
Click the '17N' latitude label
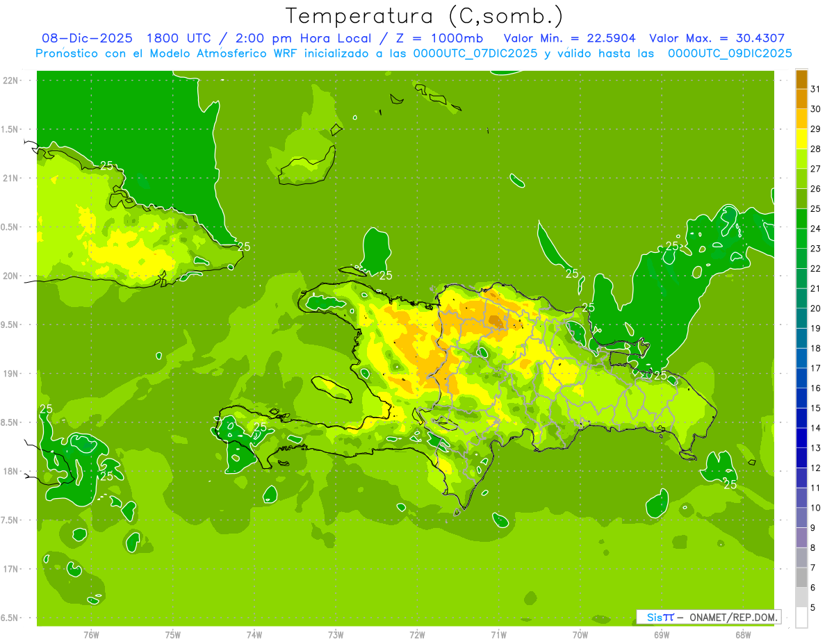10,569
